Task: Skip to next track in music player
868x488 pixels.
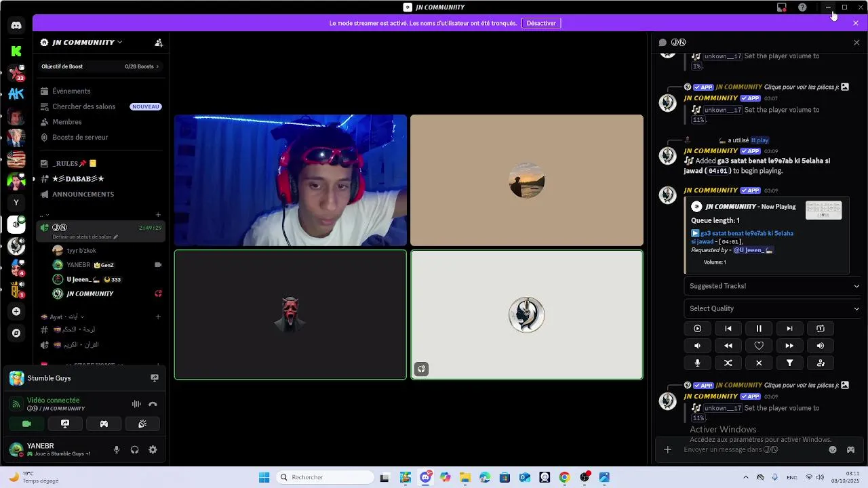Action: click(x=789, y=329)
